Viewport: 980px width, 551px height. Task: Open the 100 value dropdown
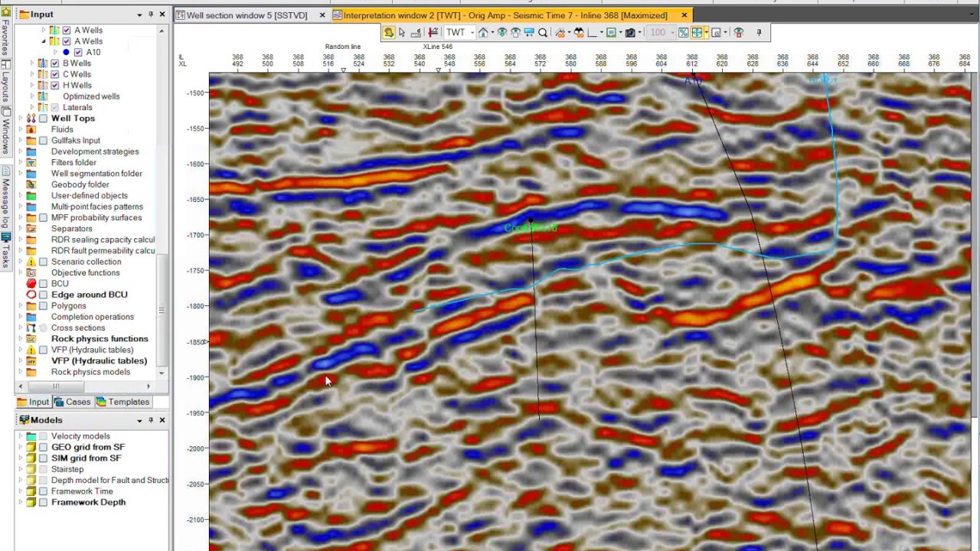[673, 32]
